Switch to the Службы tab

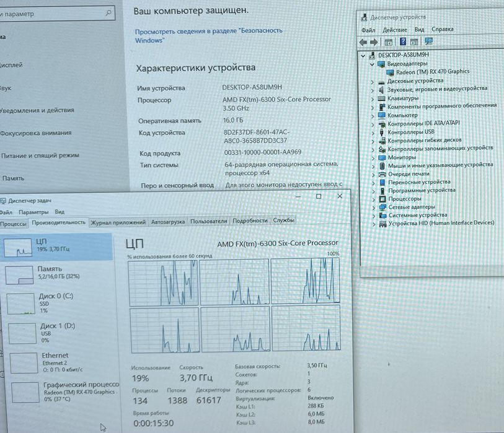(x=283, y=221)
